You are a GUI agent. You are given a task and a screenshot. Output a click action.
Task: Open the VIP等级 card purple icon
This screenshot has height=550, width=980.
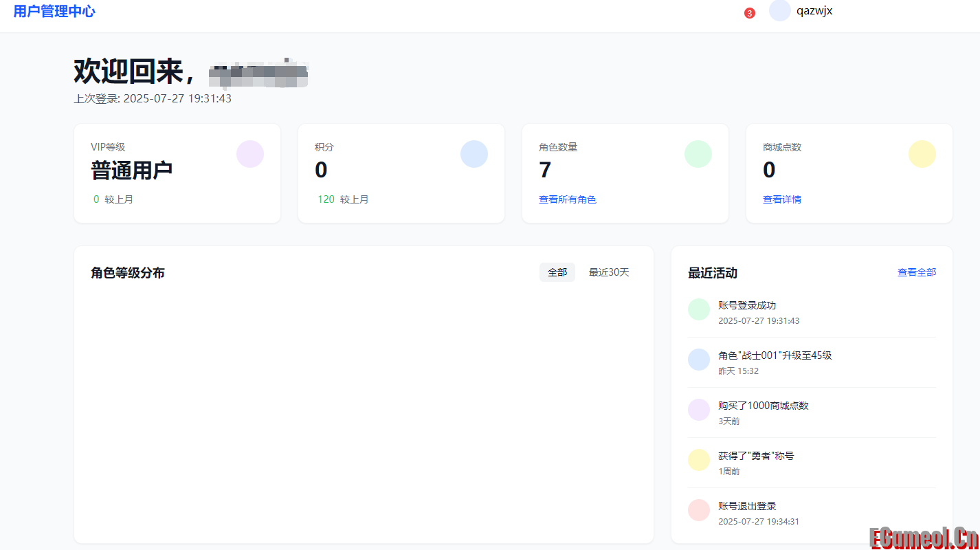coord(249,154)
